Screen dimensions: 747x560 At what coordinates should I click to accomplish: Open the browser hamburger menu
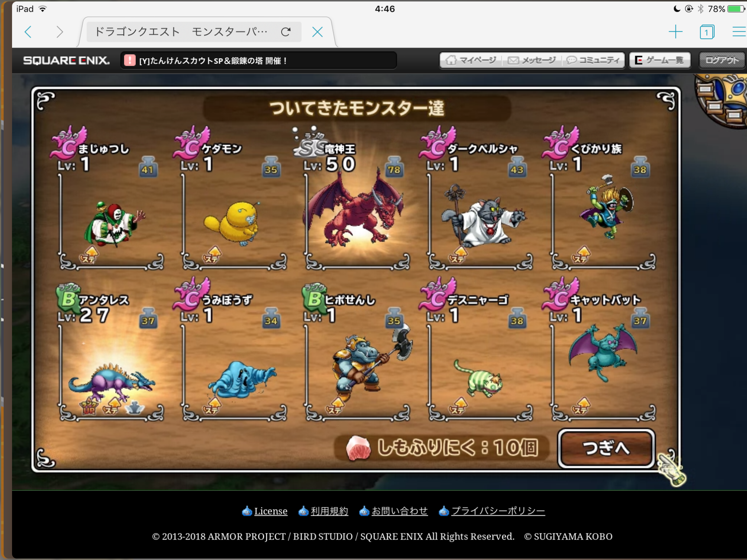(x=739, y=32)
